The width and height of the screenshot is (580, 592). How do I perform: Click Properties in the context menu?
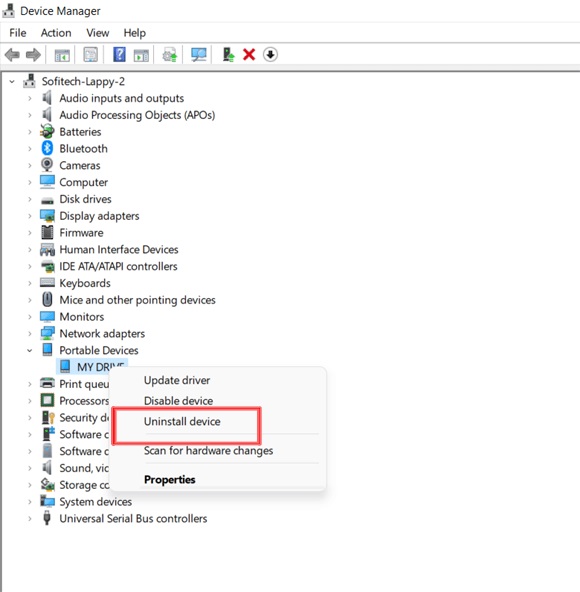point(170,479)
